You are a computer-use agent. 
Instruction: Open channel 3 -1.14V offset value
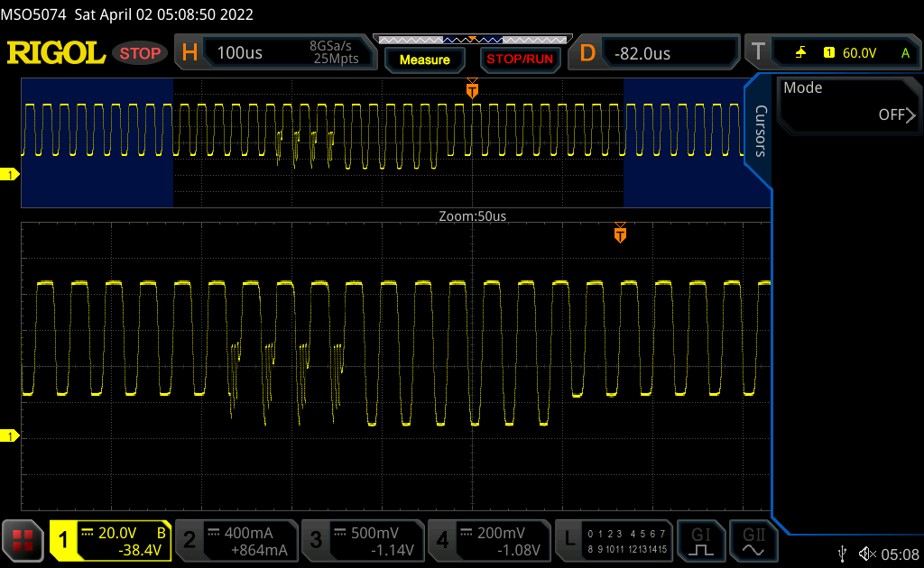click(x=393, y=550)
